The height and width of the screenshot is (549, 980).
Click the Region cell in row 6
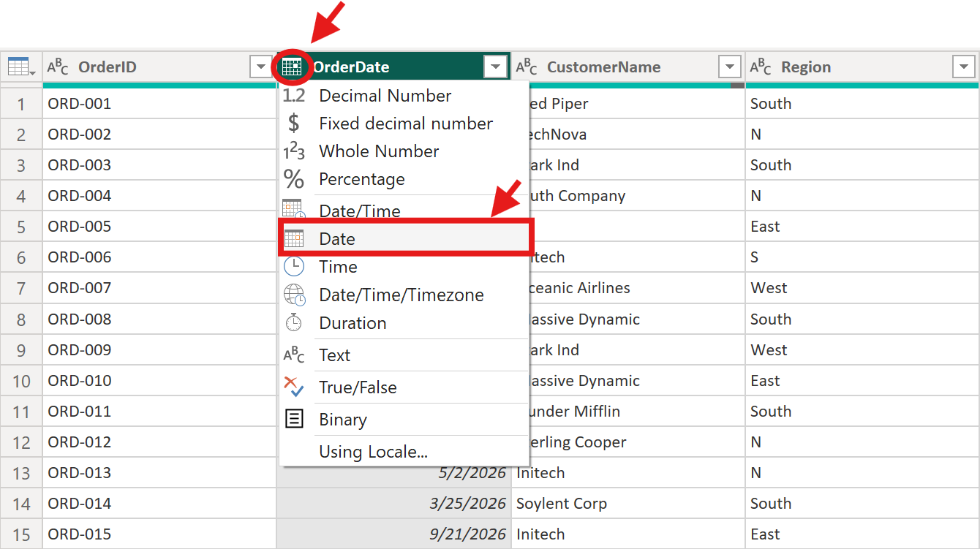[862, 257]
